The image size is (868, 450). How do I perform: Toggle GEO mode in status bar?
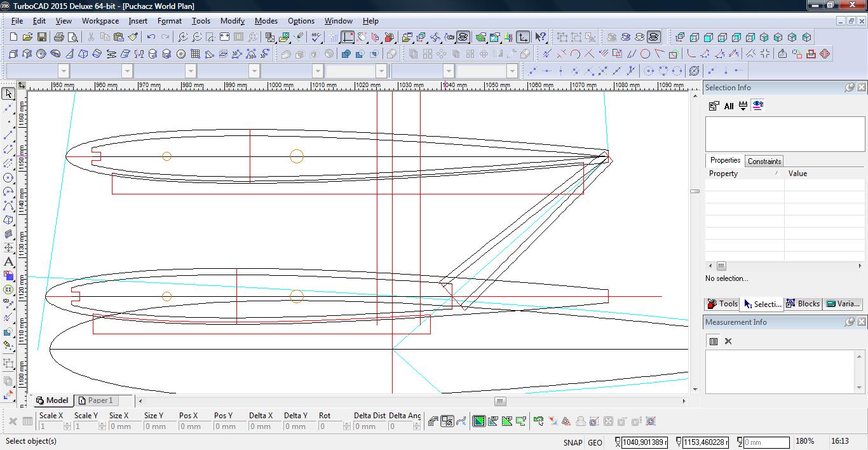595,442
